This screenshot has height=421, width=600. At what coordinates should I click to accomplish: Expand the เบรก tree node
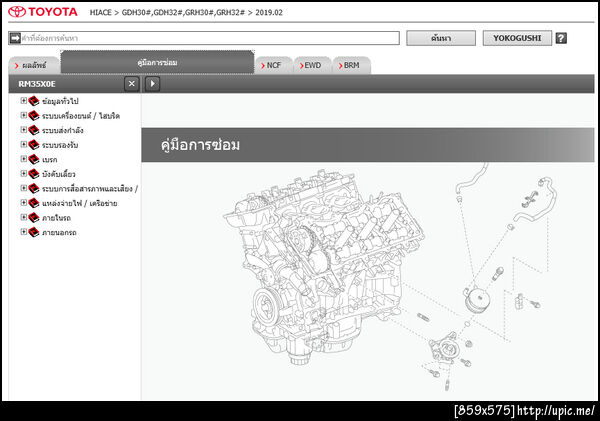23,158
